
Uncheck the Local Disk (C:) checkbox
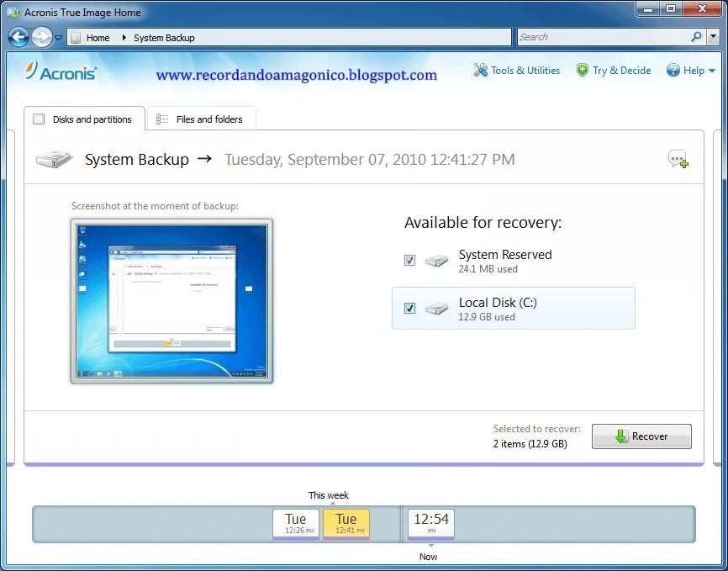pos(409,308)
